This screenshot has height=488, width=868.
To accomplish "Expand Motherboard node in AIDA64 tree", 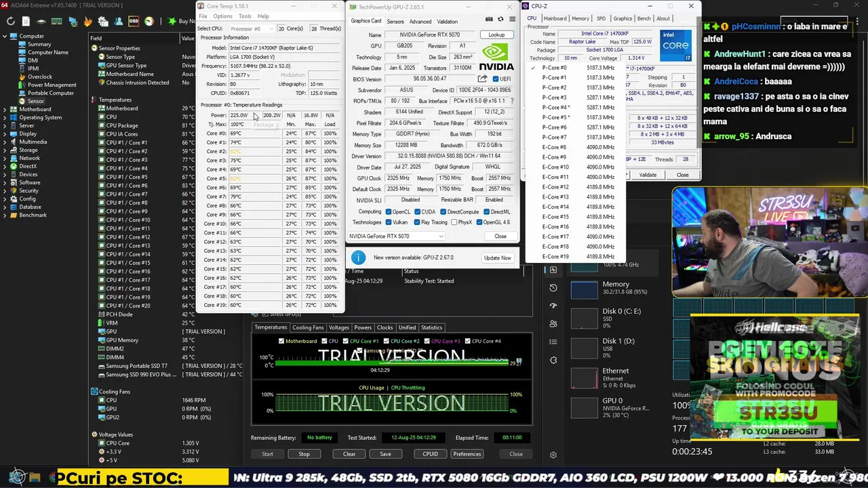I will coord(5,109).
